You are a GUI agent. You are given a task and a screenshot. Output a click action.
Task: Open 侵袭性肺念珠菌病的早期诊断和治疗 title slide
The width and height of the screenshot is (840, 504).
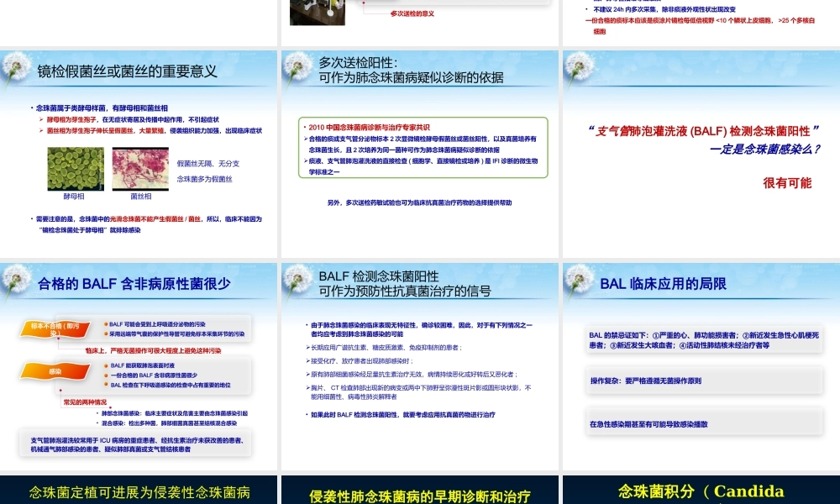420,494
